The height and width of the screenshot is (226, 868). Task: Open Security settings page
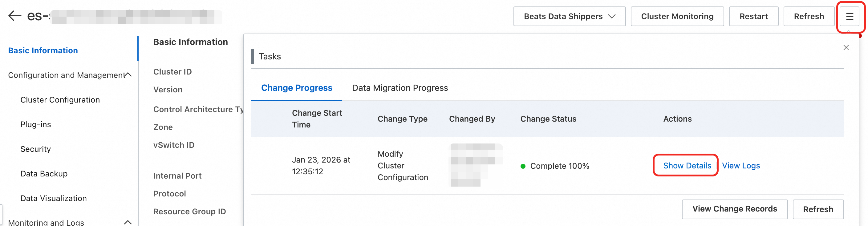coord(36,149)
